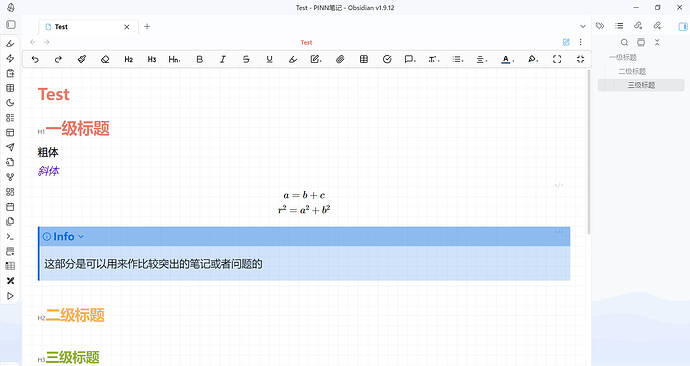Place cursor in 一级标题 heading

pyautogui.click(x=77, y=128)
